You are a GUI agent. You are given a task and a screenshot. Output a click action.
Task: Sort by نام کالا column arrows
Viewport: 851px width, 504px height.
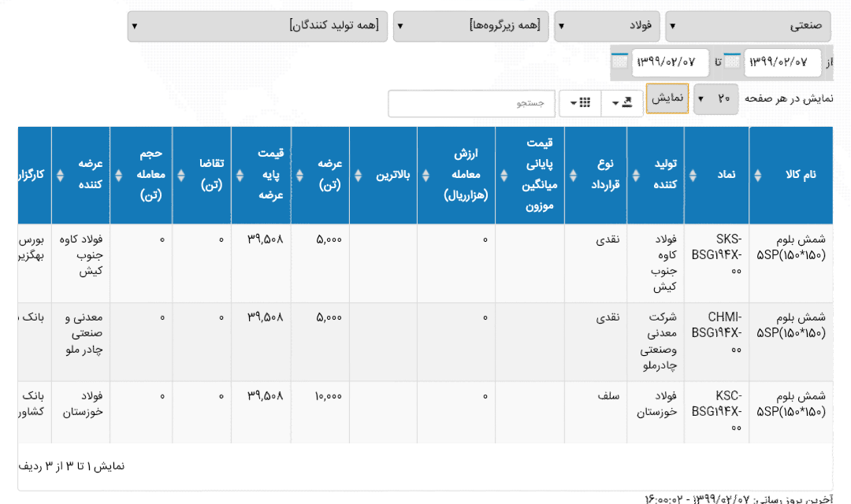(758, 176)
